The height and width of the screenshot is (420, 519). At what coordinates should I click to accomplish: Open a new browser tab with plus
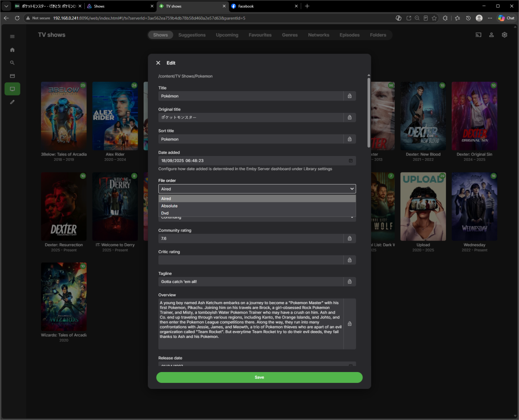coord(307,6)
